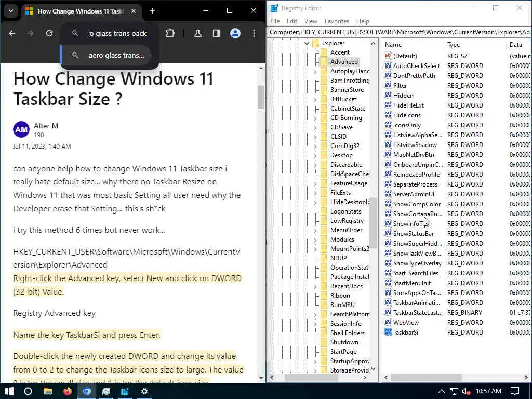The width and height of the screenshot is (532, 399).
Task: Open Chrome Labs flask icon
Action: [198, 33]
